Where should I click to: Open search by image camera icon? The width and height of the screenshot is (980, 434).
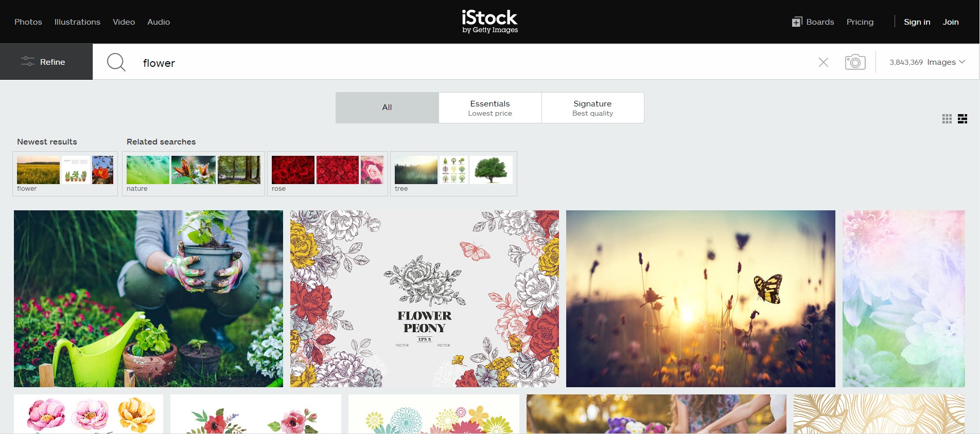855,62
